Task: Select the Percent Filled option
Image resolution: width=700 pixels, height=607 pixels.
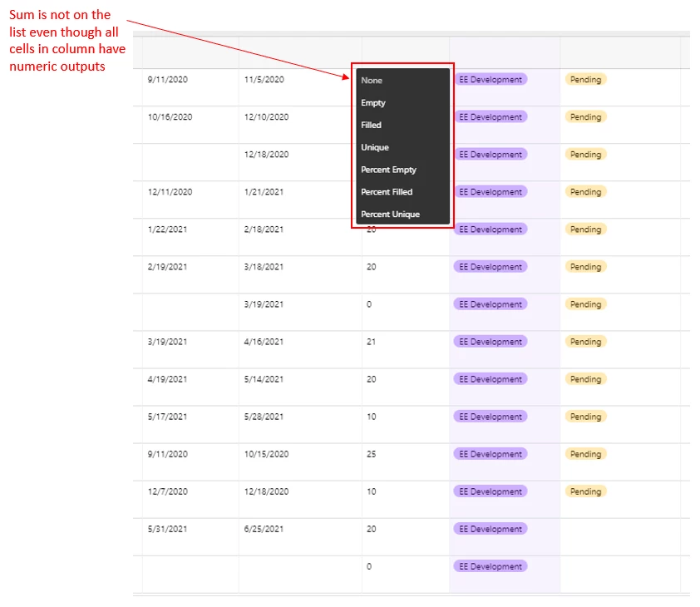Action: [x=387, y=192]
